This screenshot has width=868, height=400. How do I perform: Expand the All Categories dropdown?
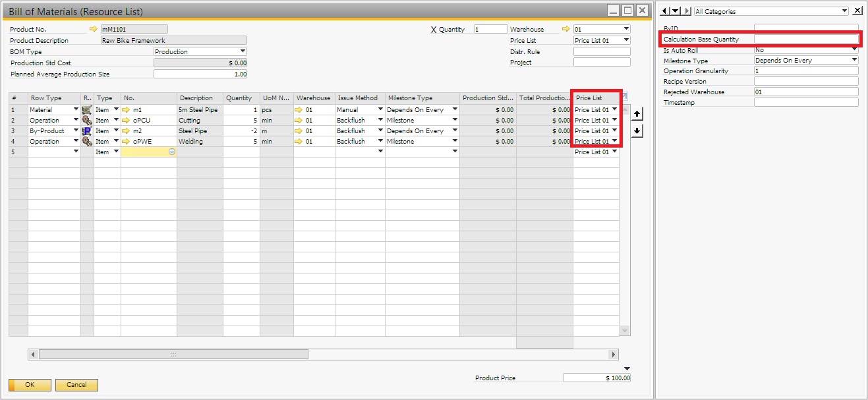pos(844,11)
